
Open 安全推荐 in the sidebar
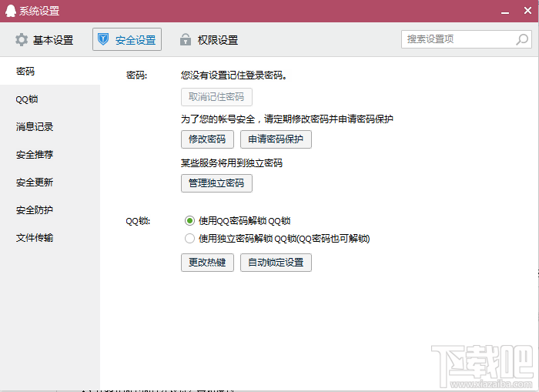click(50, 155)
